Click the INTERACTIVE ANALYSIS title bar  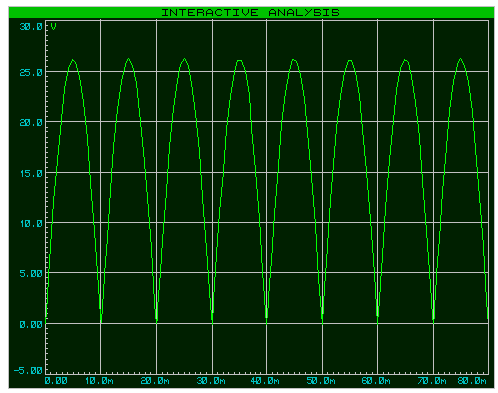[x=251, y=13]
